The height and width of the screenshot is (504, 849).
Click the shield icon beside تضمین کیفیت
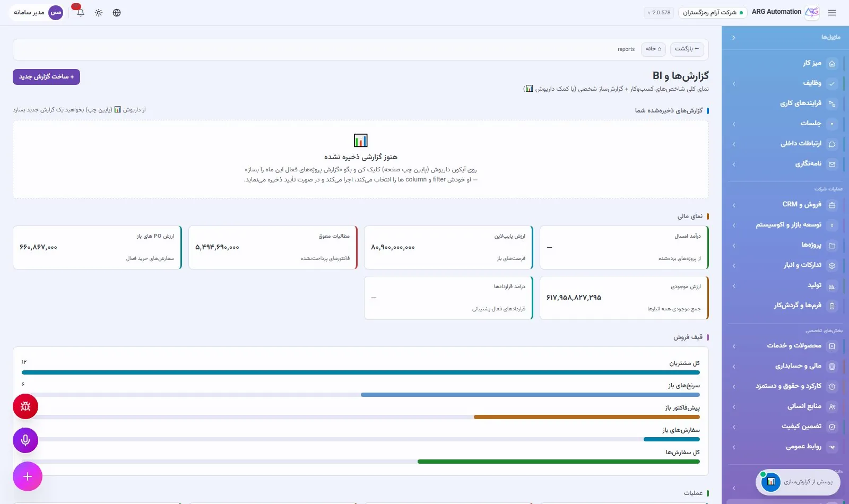tap(832, 427)
